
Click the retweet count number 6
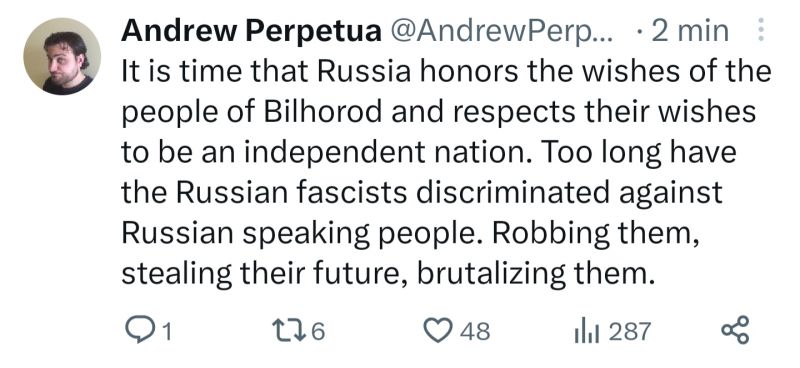tap(317, 332)
